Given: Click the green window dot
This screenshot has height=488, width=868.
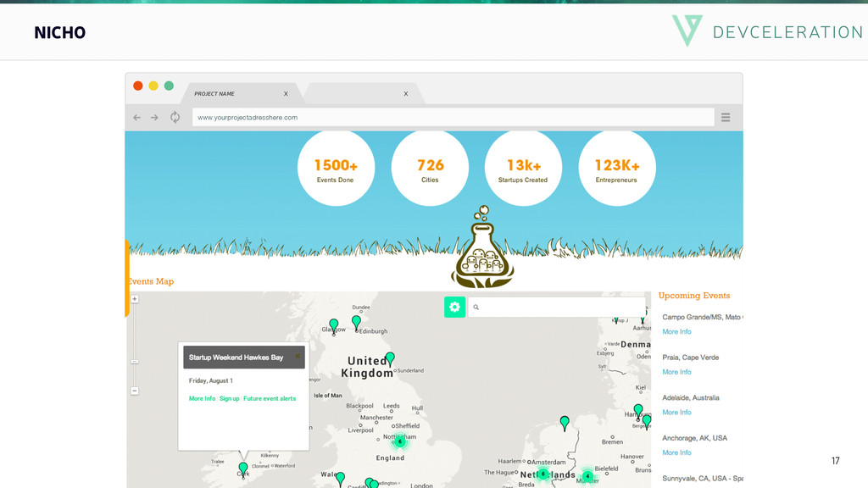Looking at the screenshot, I should pyautogui.click(x=169, y=86).
